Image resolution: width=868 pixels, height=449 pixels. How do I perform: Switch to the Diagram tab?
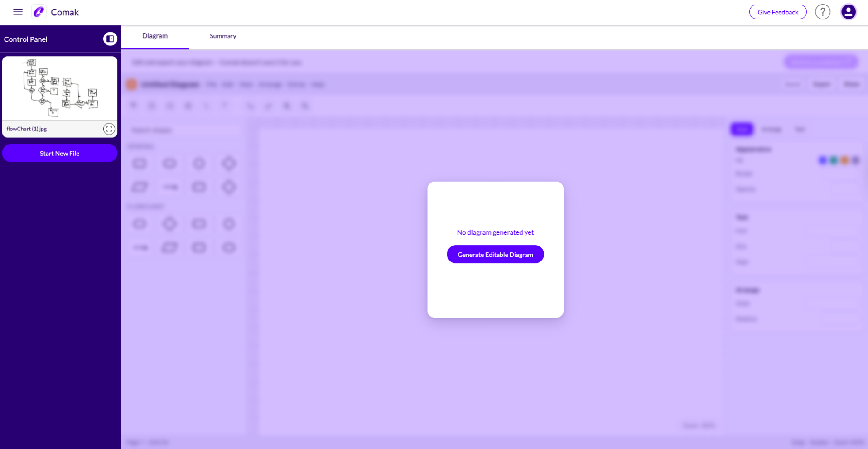pyautogui.click(x=154, y=36)
